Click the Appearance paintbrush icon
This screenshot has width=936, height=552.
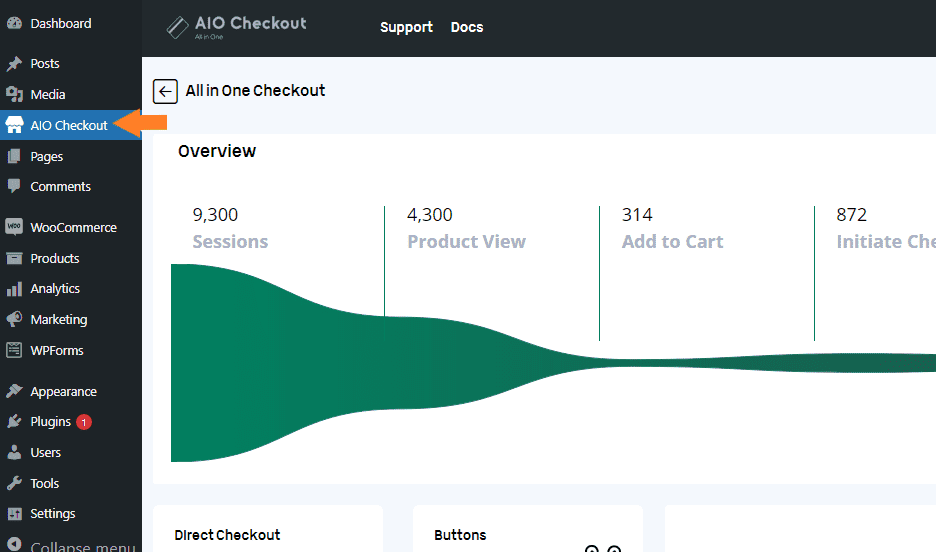[14, 391]
